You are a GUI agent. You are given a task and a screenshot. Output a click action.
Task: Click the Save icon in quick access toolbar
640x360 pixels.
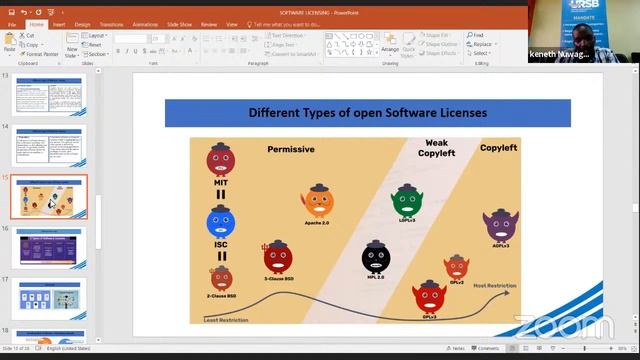coord(11,13)
